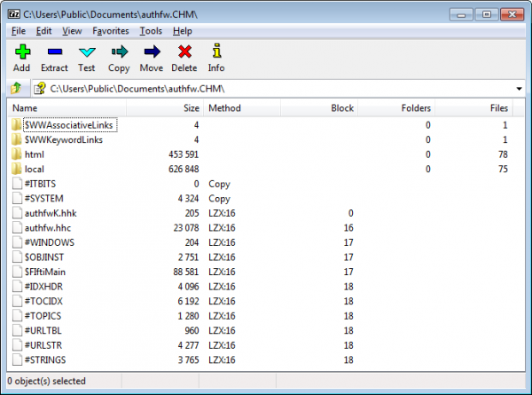The width and height of the screenshot is (532, 395).
Task: Click the 7z icon in the title bar
Action: pos(14,14)
